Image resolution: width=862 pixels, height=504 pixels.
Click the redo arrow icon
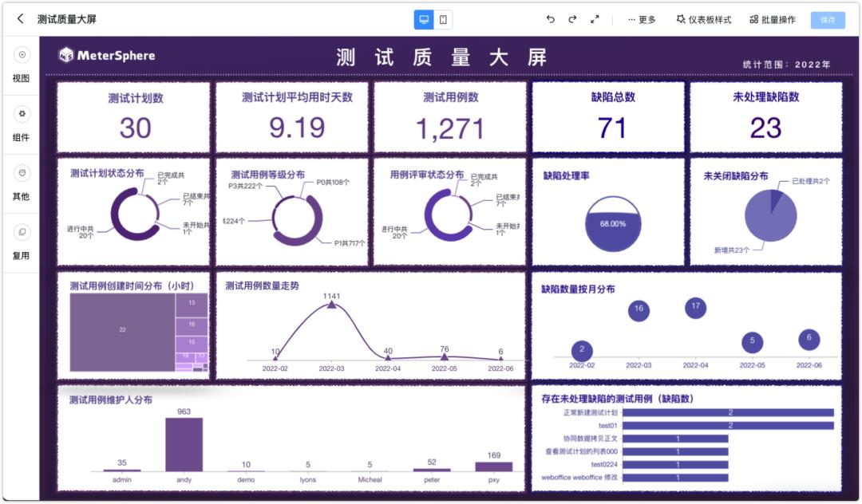(571, 19)
